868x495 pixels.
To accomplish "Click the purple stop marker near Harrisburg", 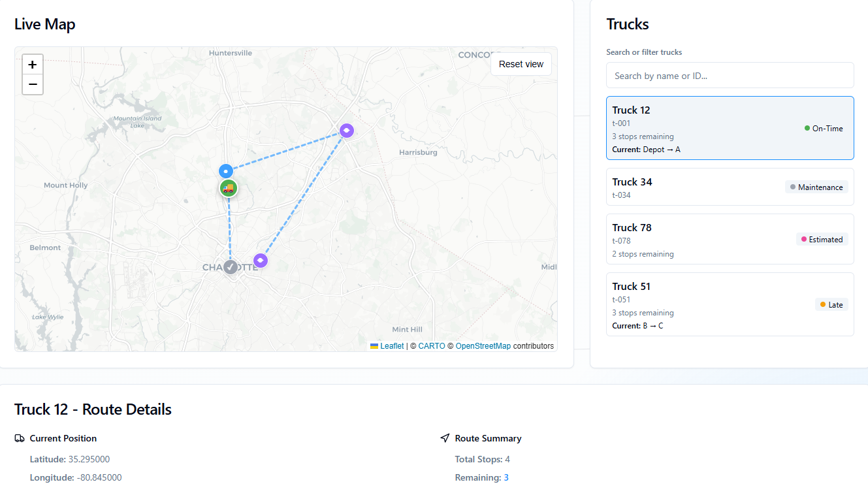I will 347,131.
